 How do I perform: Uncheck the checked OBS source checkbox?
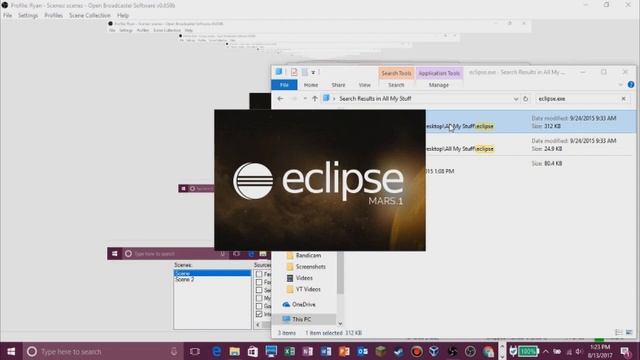pyautogui.click(x=259, y=314)
